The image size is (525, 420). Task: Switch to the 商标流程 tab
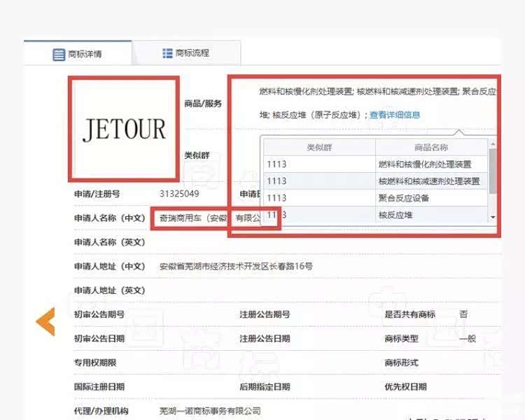[x=192, y=53]
